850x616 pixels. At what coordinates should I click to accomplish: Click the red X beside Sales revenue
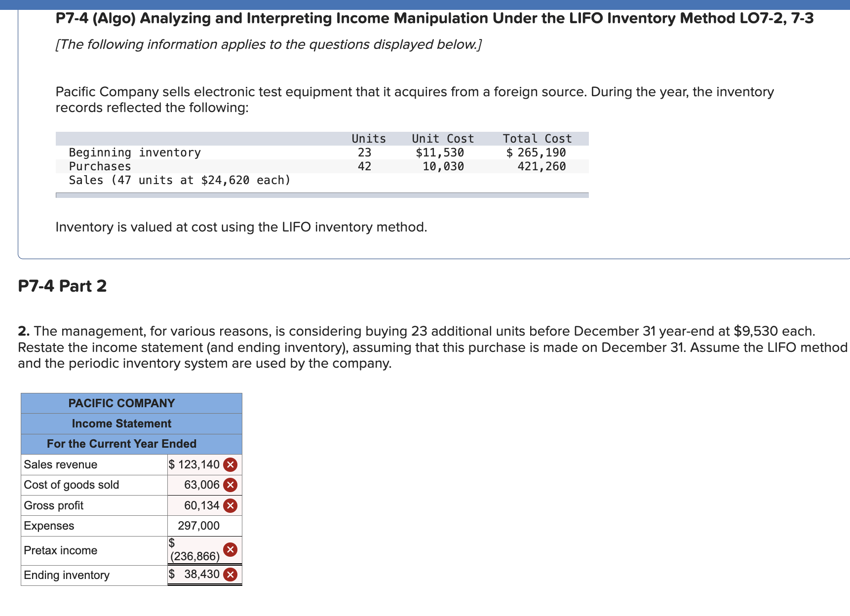(230, 465)
